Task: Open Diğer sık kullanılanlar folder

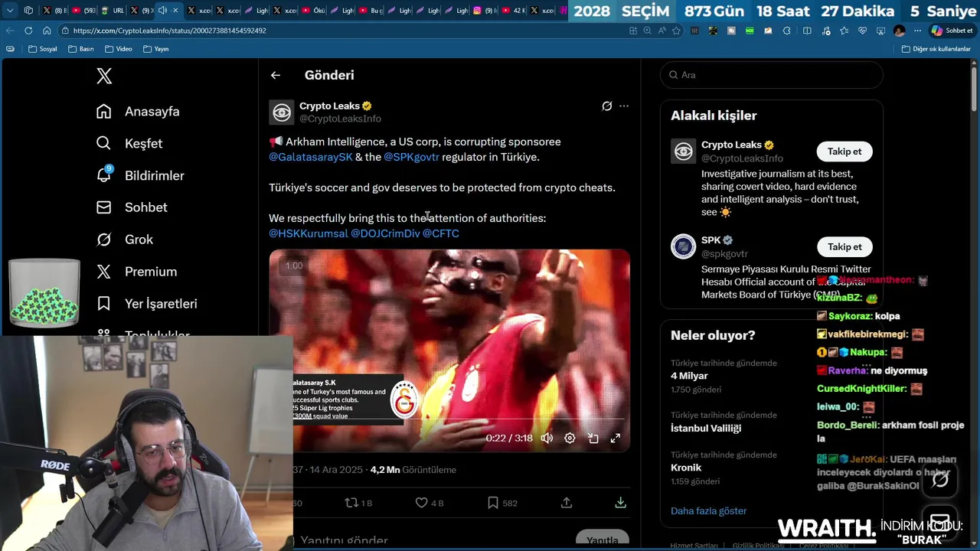Action: 936,49
